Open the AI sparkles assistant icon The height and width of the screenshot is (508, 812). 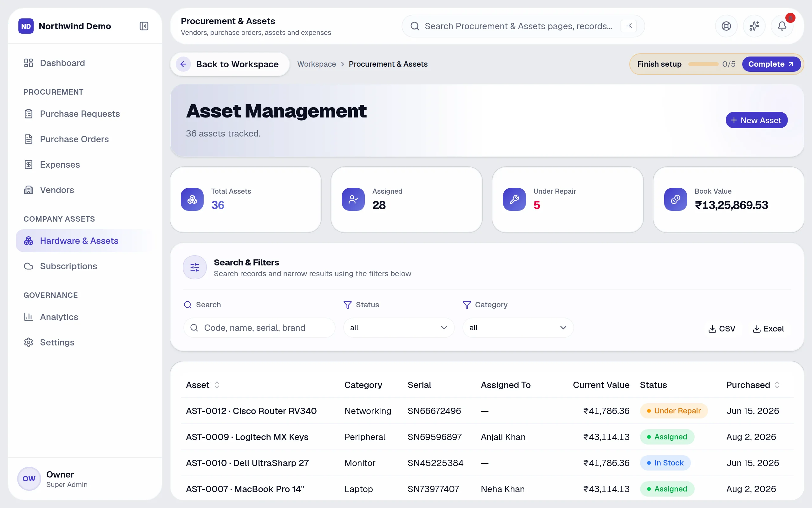pyautogui.click(x=754, y=26)
